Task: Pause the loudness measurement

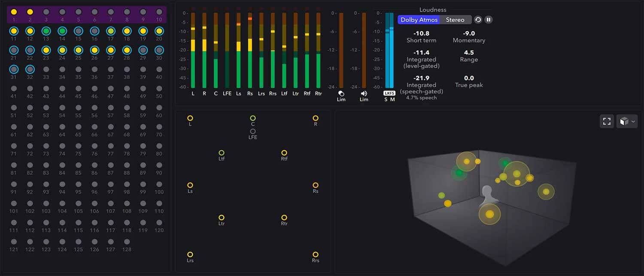Action: click(x=489, y=20)
